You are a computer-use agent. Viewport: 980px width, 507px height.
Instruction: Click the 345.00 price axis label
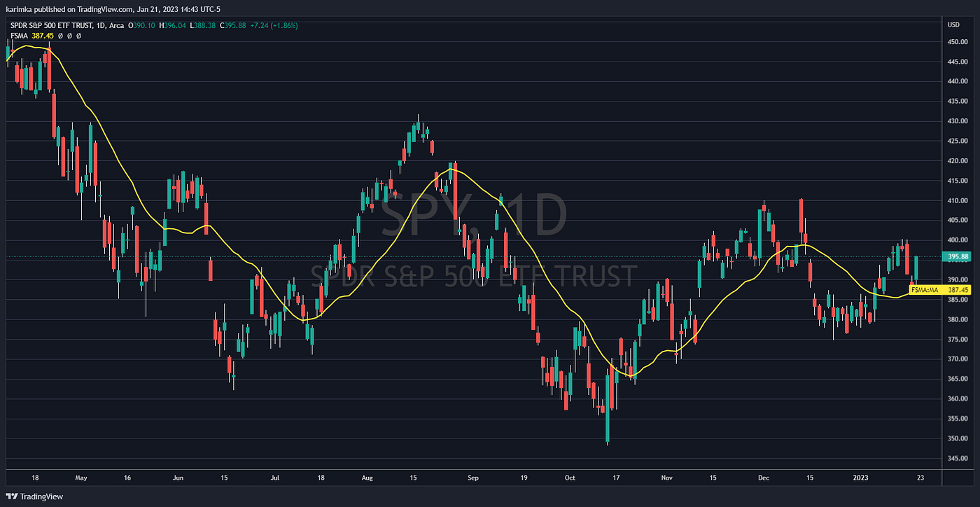956,459
